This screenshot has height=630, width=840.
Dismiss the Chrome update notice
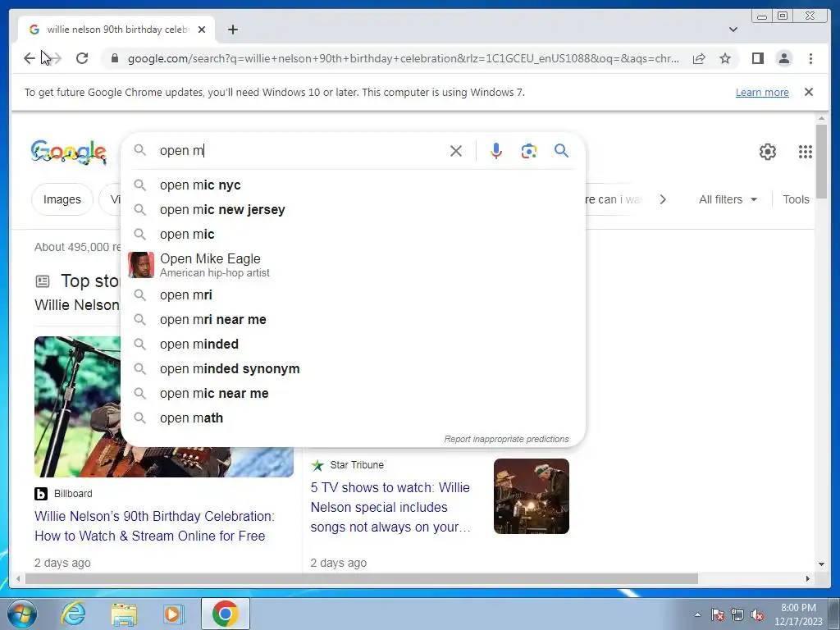coord(809,92)
